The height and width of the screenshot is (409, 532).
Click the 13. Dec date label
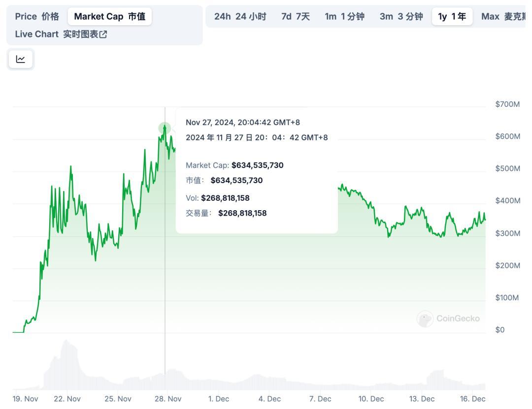click(x=422, y=399)
